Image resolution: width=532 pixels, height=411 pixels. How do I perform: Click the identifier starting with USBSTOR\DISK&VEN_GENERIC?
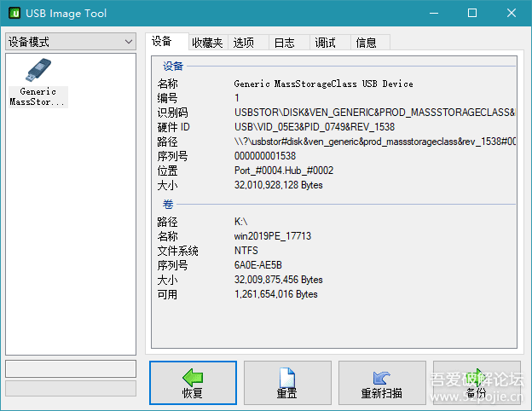(x=374, y=113)
